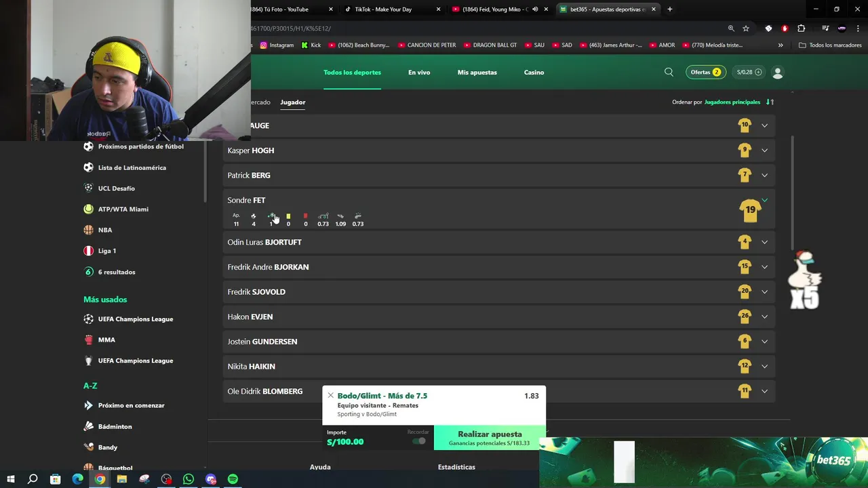Open WhatsApp from the taskbar
The width and height of the screenshot is (868, 488).
pyautogui.click(x=189, y=479)
